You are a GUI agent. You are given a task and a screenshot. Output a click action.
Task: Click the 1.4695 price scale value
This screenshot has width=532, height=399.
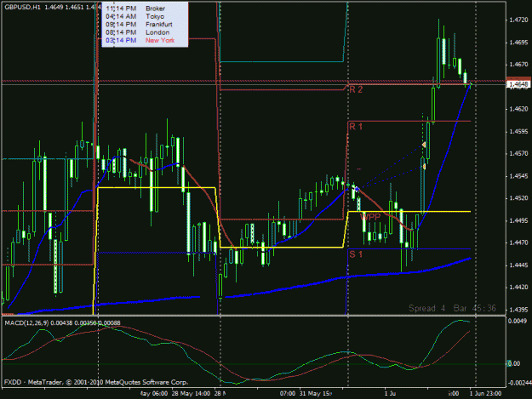pyautogui.click(x=518, y=43)
